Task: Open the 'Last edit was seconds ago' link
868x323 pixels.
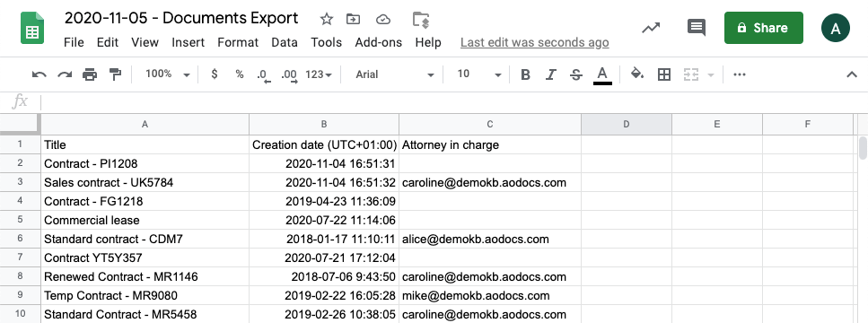Action: click(534, 42)
